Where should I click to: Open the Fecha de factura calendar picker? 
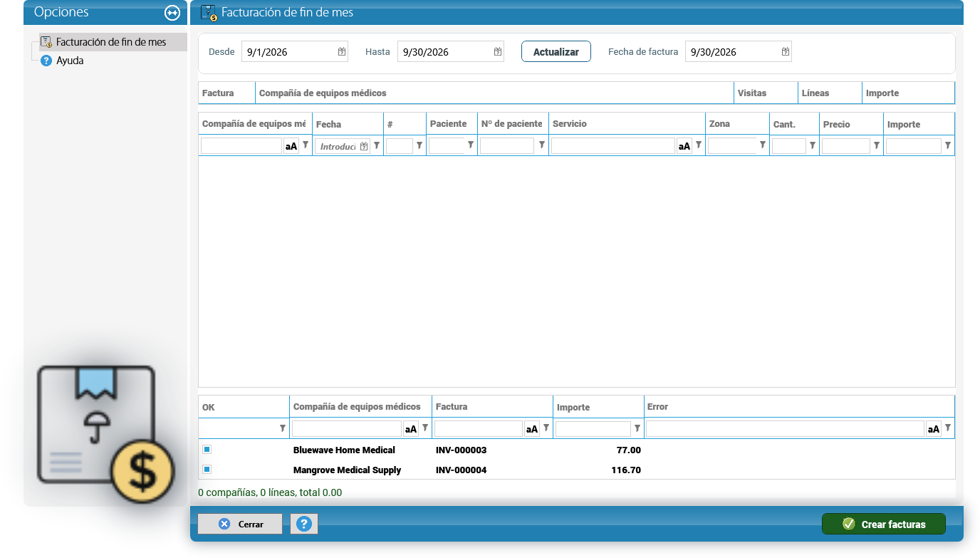pos(786,51)
